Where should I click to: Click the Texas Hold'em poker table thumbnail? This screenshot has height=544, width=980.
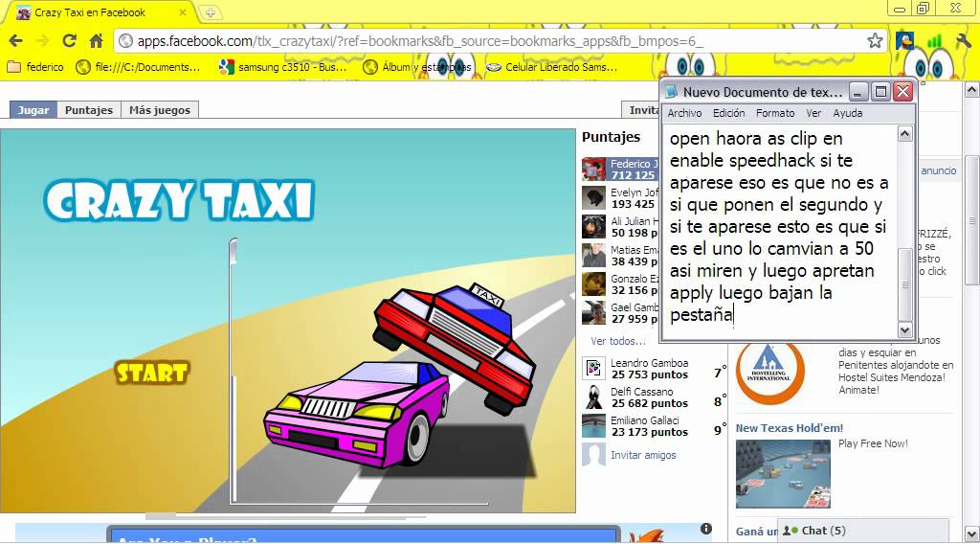(783, 474)
